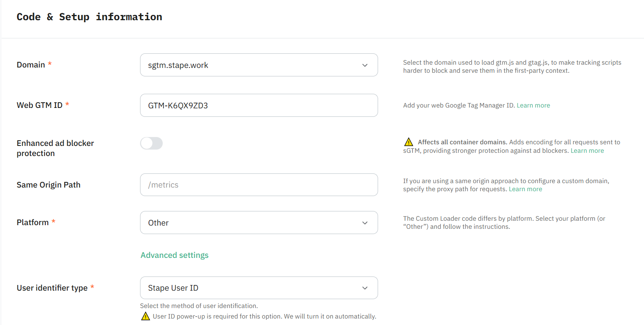This screenshot has height=325, width=644.
Task: Click the Domain field label
Action: coord(31,65)
